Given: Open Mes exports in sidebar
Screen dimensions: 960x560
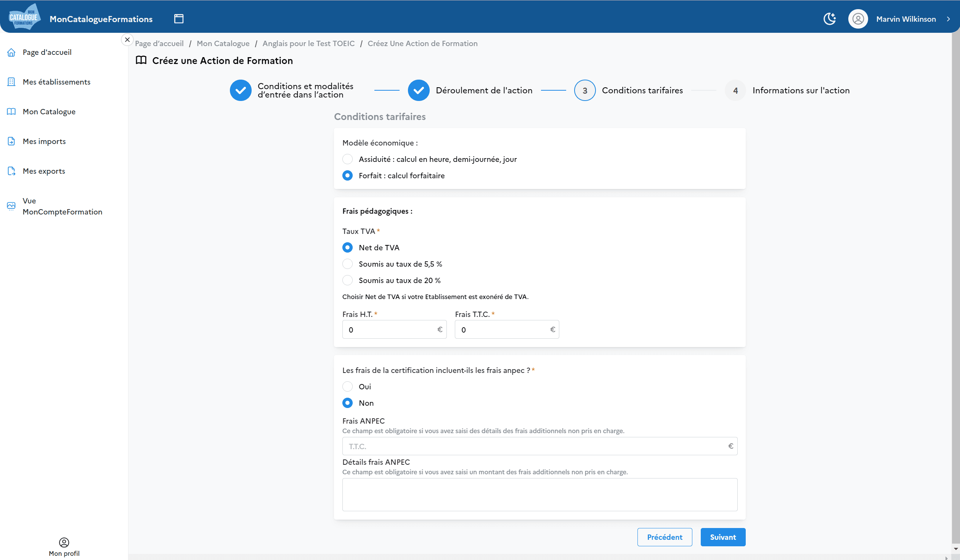Looking at the screenshot, I should coord(44,171).
